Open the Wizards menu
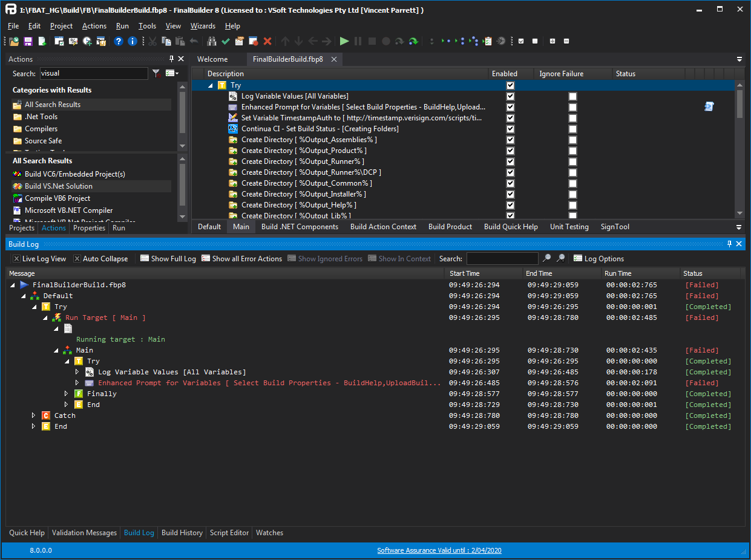Screen dimensions: 751x560 (x=203, y=26)
